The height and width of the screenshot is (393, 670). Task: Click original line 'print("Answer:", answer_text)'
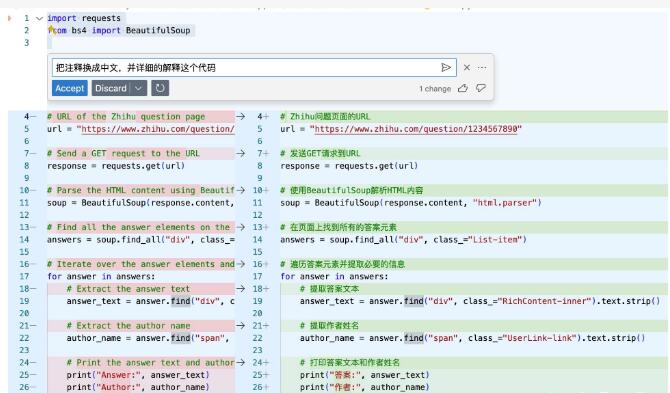(138, 375)
